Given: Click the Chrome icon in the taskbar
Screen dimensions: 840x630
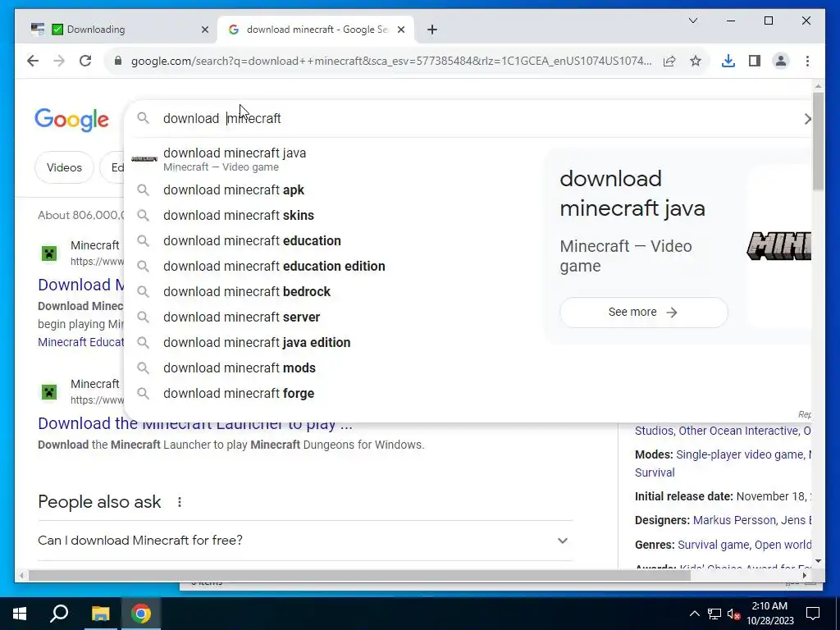Looking at the screenshot, I should (141, 614).
